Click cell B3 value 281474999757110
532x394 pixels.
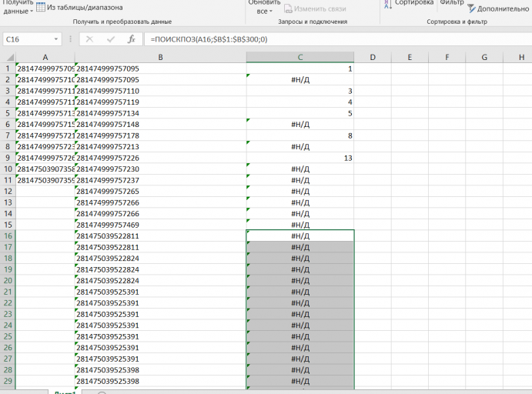[160, 91]
